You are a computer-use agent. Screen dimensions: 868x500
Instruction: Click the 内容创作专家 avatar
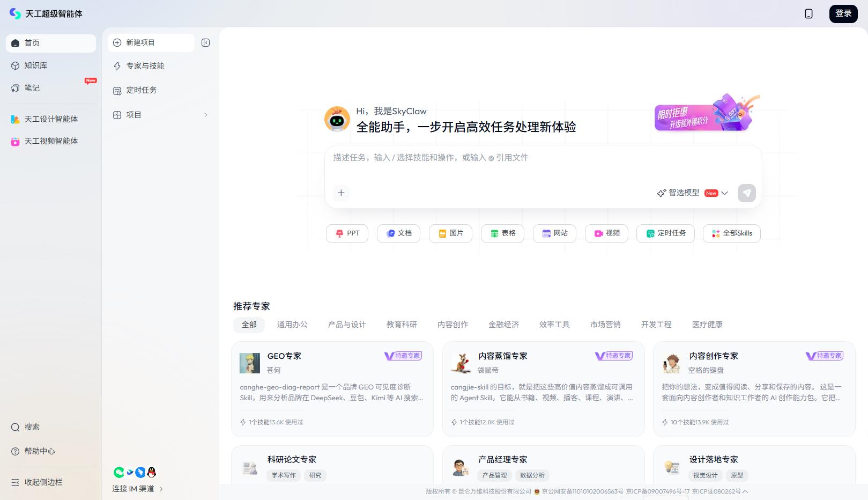click(671, 363)
